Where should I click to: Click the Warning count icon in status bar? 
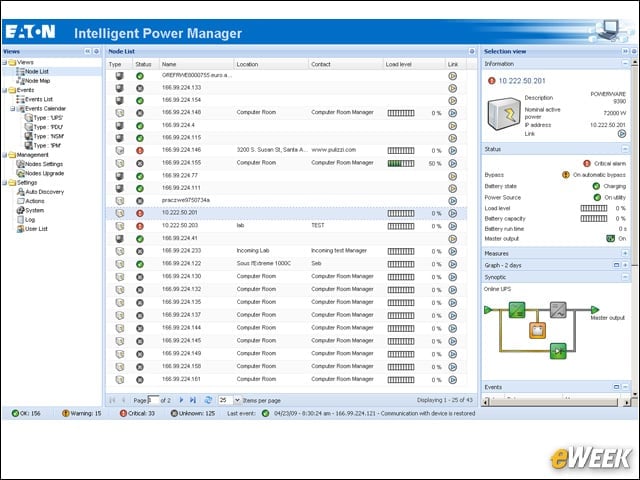pyautogui.click(x=66, y=413)
